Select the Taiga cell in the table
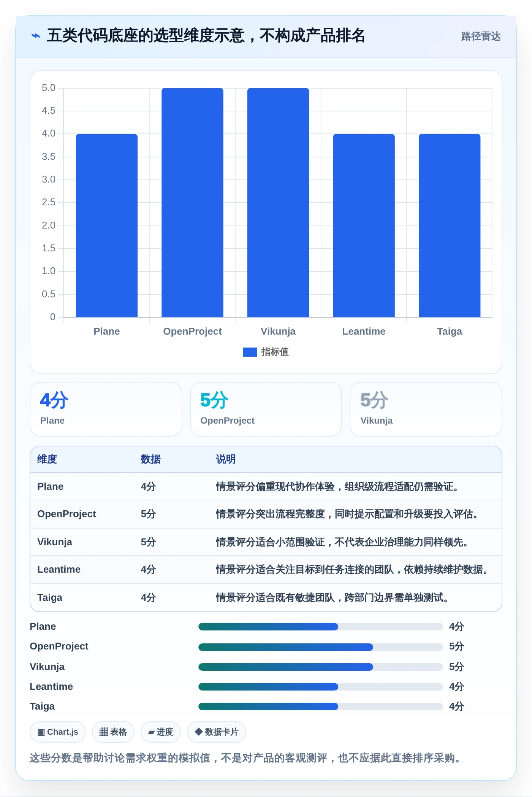 point(50,598)
